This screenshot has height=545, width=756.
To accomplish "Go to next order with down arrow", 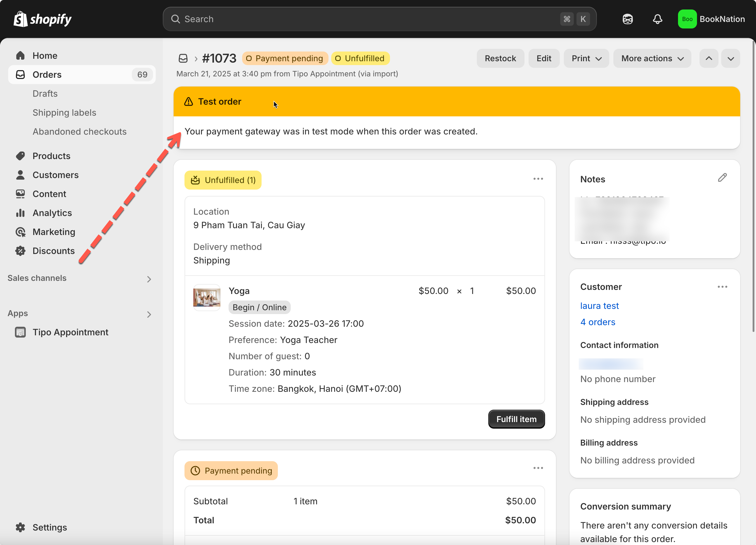I will point(730,59).
